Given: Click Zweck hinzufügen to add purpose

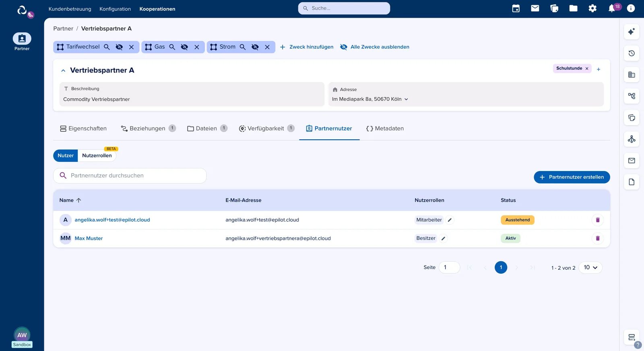Looking at the screenshot, I should pos(307,47).
